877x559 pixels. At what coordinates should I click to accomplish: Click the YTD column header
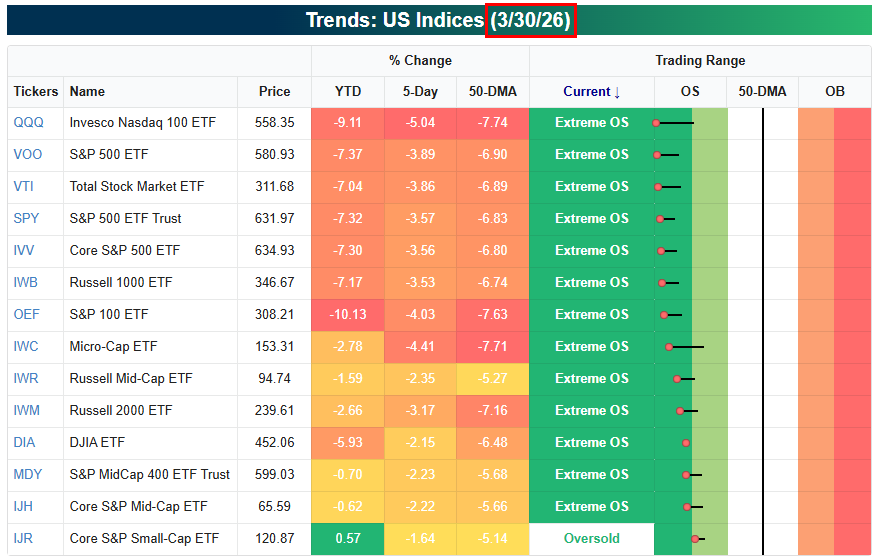pyautogui.click(x=348, y=92)
